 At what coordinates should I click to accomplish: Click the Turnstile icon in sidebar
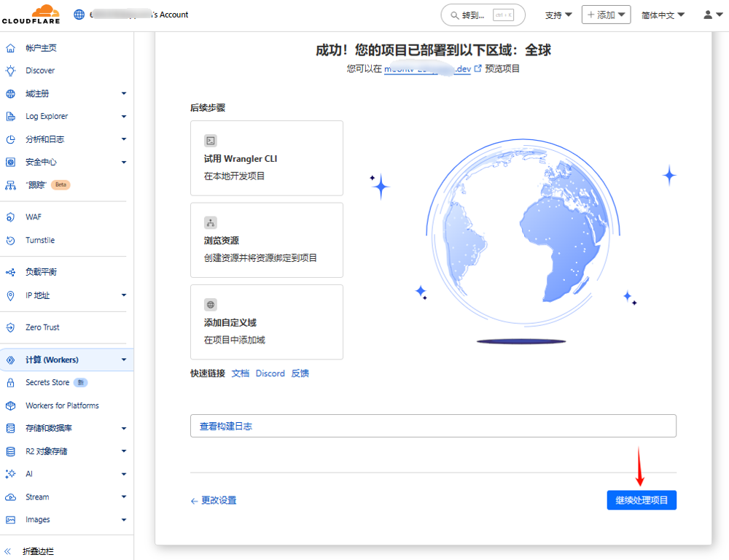(10, 241)
